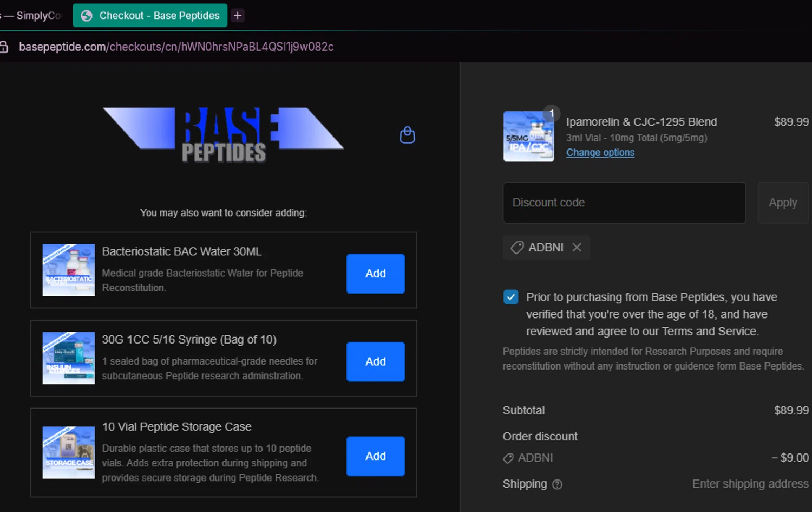
Task: Click the lock icon in address bar
Action: [x=3, y=47]
